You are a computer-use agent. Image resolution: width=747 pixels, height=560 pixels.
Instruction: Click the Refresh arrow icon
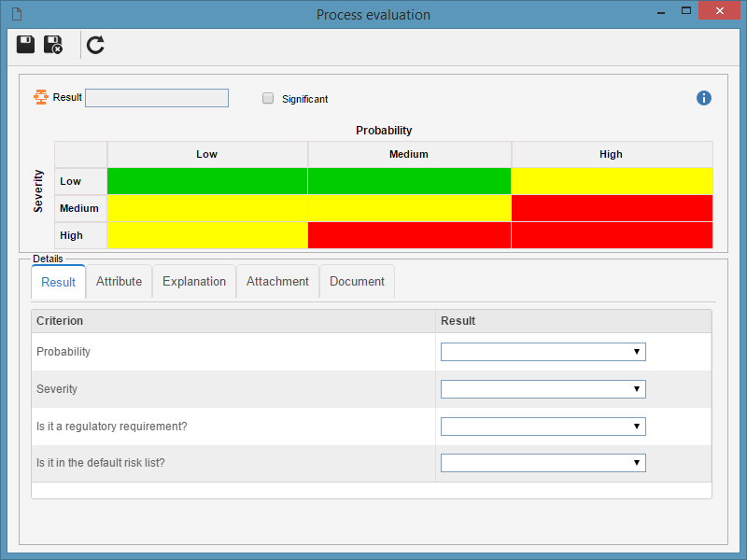(x=95, y=45)
